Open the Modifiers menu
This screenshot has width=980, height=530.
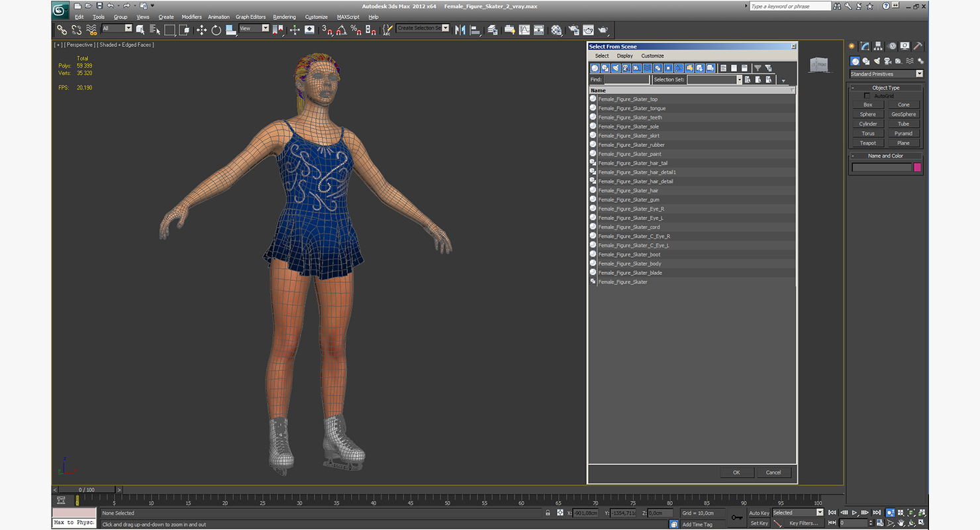pyautogui.click(x=191, y=17)
